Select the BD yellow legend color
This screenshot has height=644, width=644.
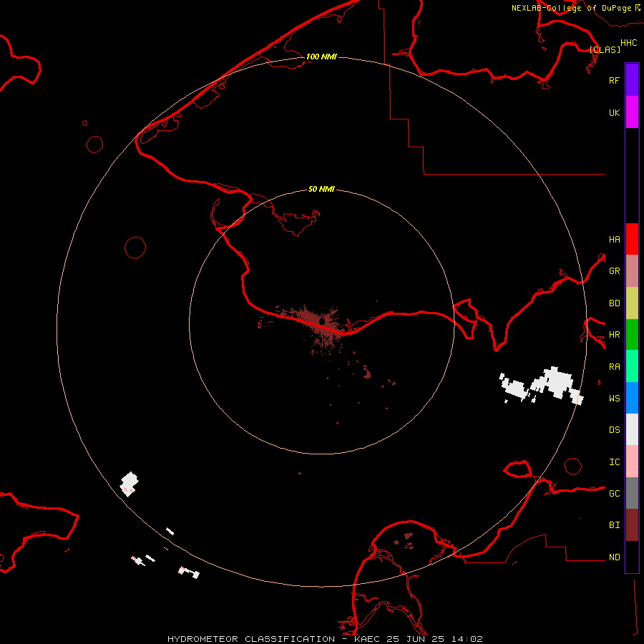click(x=632, y=303)
